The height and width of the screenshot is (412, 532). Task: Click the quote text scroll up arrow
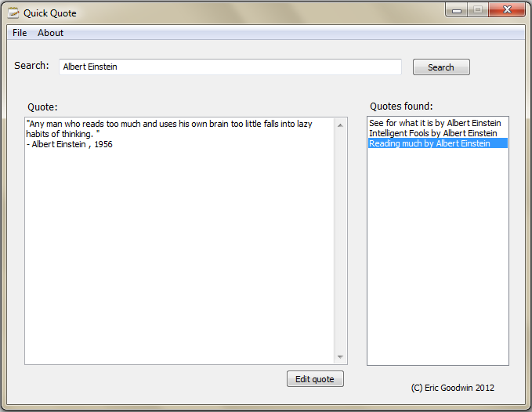pos(340,125)
